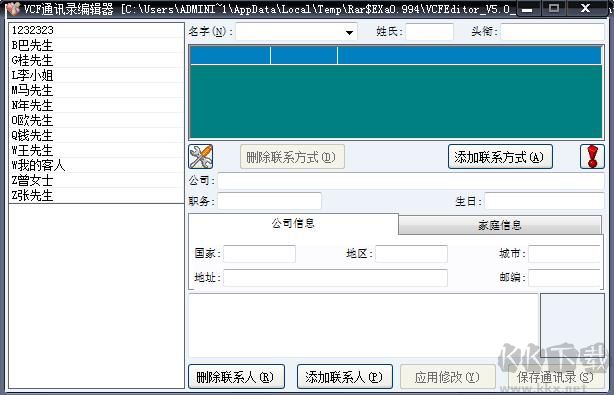Maximize the VCF editor window

554,8
